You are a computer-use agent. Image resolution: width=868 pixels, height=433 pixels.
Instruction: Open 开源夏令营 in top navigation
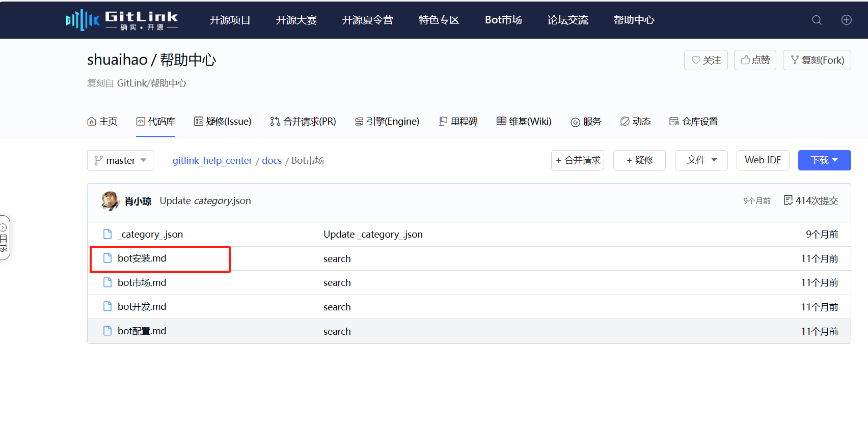pyautogui.click(x=368, y=20)
